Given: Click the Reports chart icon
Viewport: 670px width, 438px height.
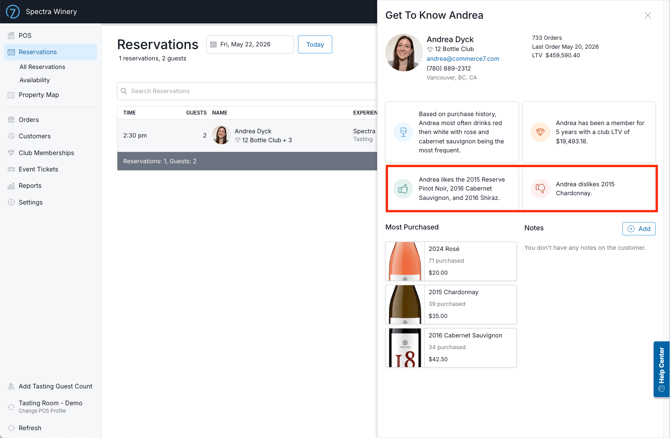Looking at the screenshot, I should coord(11,186).
